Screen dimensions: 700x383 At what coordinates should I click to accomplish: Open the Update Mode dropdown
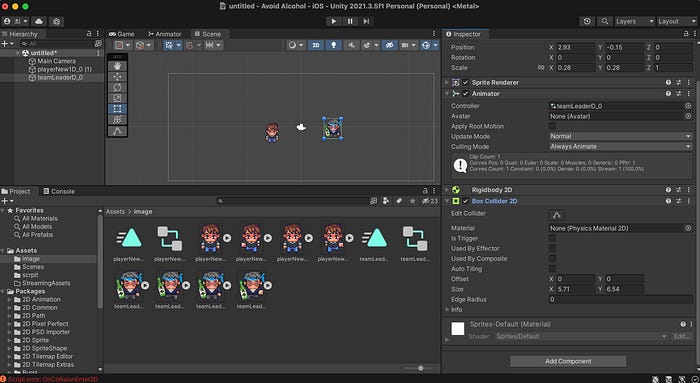621,136
